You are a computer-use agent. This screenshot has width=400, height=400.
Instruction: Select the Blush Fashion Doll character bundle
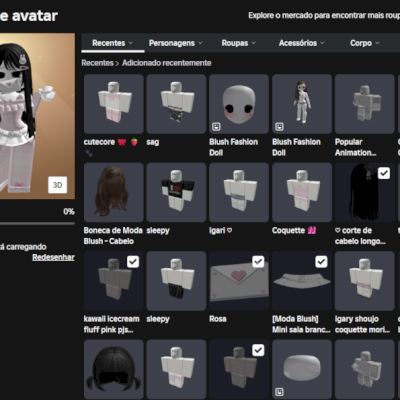(x=302, y=104)
